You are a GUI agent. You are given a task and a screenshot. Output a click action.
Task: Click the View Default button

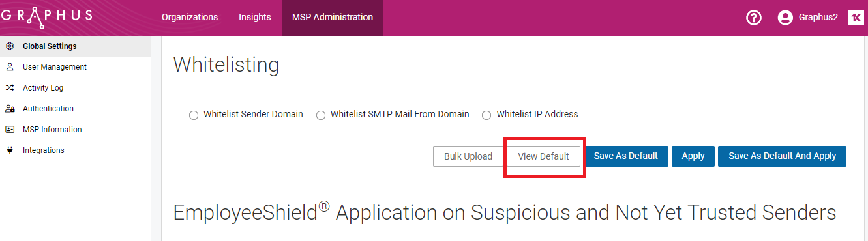click(544, 156)
